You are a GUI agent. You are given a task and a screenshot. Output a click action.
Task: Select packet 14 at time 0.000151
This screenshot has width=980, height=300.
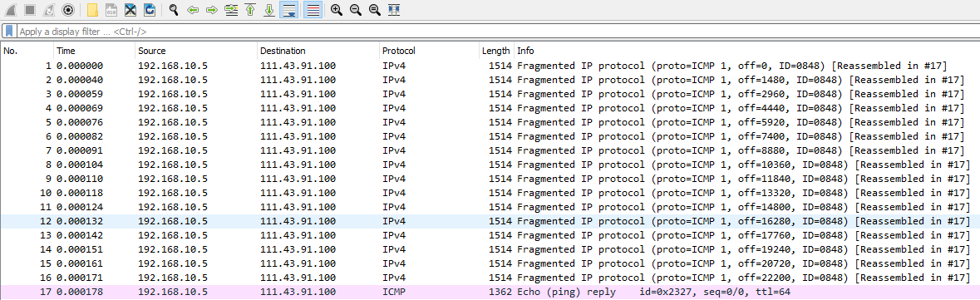(490, 249)
